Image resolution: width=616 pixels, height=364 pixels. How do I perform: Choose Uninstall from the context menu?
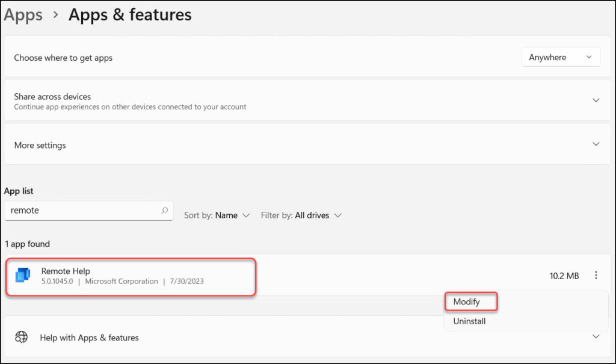click(469, 321)
